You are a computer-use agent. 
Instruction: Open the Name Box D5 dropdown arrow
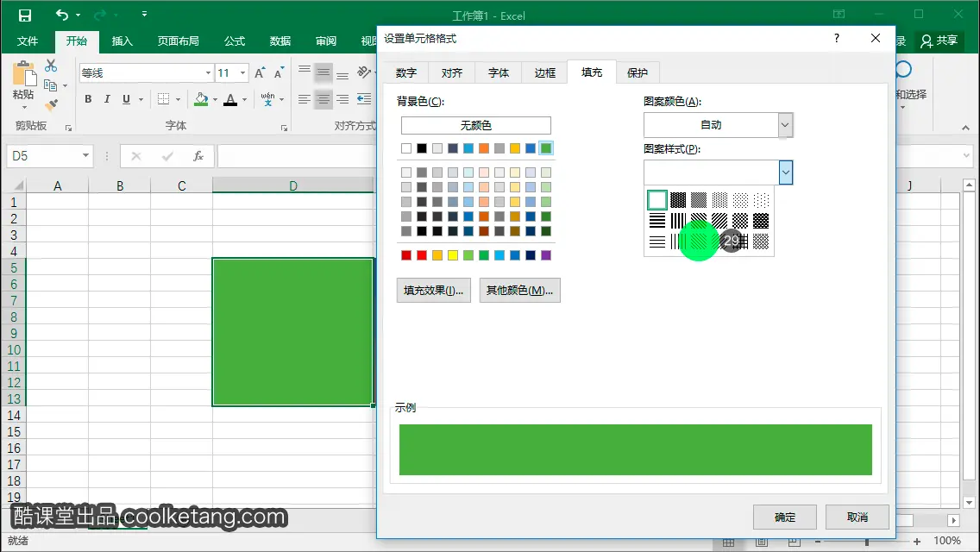click(x=85, y=155)
